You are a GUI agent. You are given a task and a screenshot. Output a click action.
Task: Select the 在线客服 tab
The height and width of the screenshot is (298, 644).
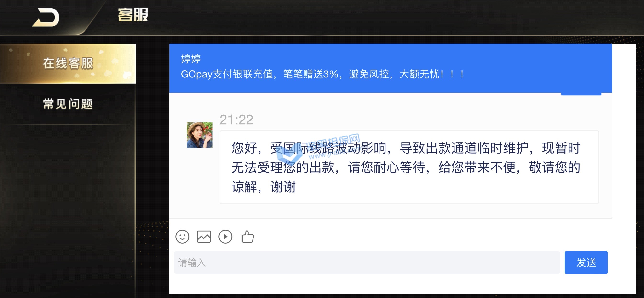point(68,64)
